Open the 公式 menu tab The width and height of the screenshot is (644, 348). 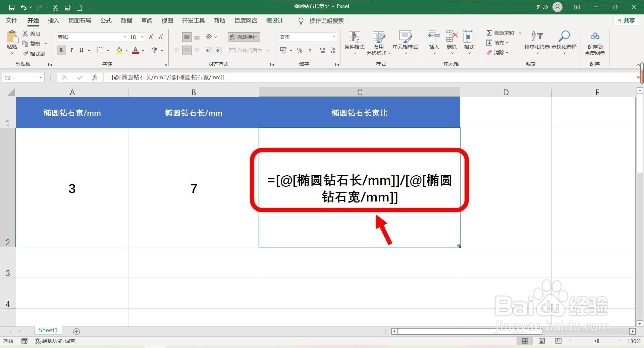(x=106, y=20)
